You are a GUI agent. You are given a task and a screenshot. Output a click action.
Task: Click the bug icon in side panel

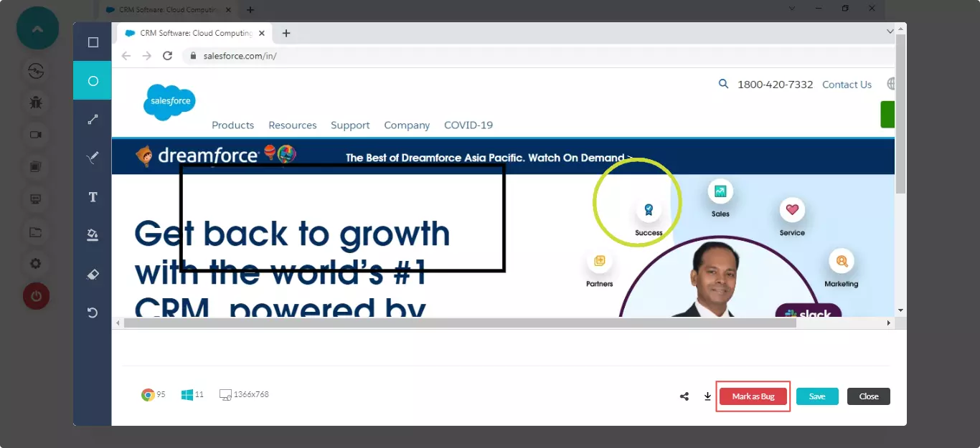tap(36, 103)
